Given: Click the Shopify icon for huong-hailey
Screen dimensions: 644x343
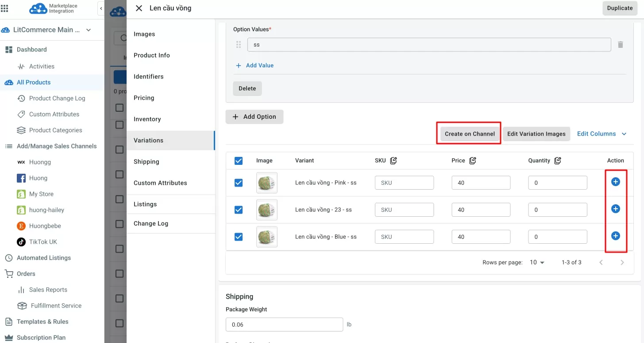Looking at the screenshot, I should pos(21,210).
